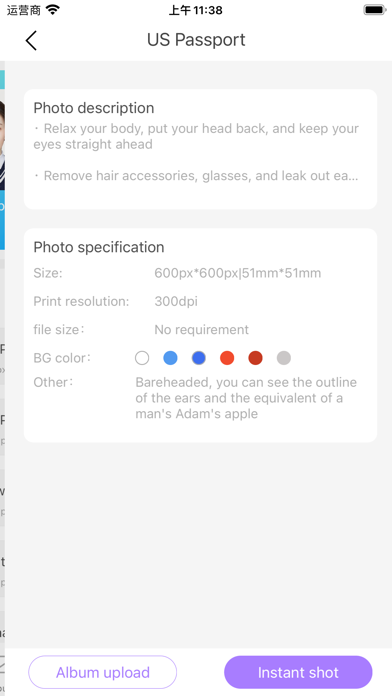The width and height of the screenshot is (392, 696).
Task: Tap the 300dpi print resolution value
Action: click(x=176, y=302)
